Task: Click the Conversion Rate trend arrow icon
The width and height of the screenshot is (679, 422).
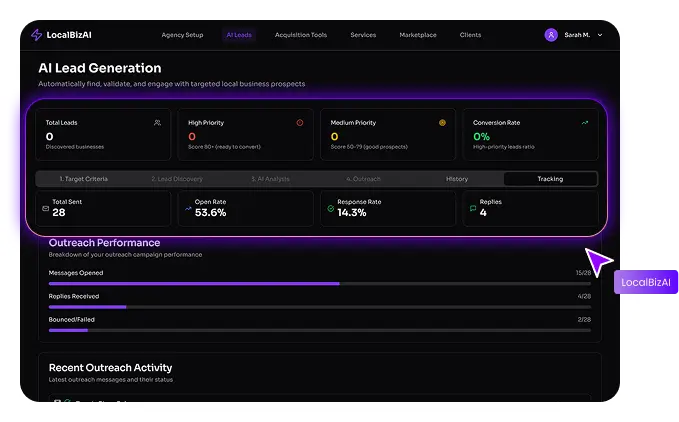Action: [584, 123]
